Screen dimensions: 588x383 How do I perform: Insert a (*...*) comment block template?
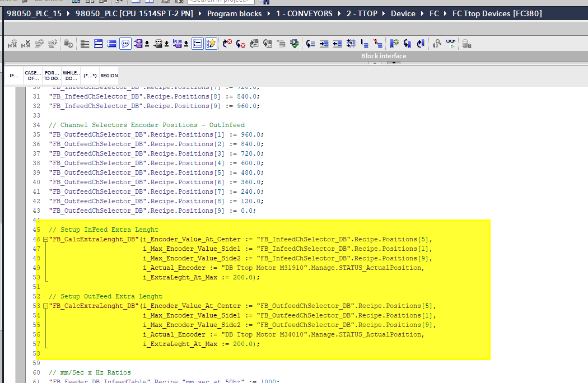[x=90, y=76]
